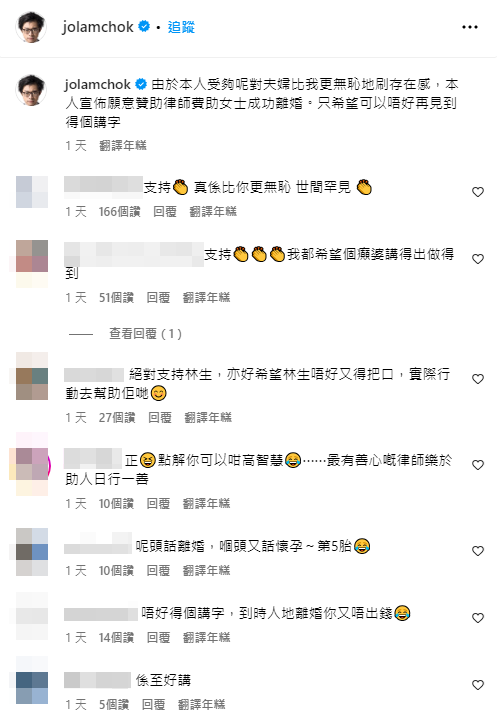Like the 第5胎 comment

(478, 551)
